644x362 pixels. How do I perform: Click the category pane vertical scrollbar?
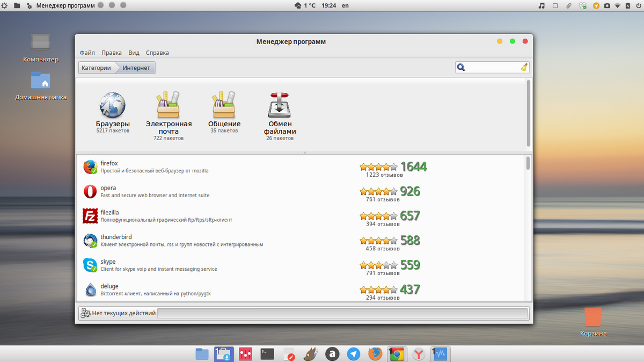529,113
